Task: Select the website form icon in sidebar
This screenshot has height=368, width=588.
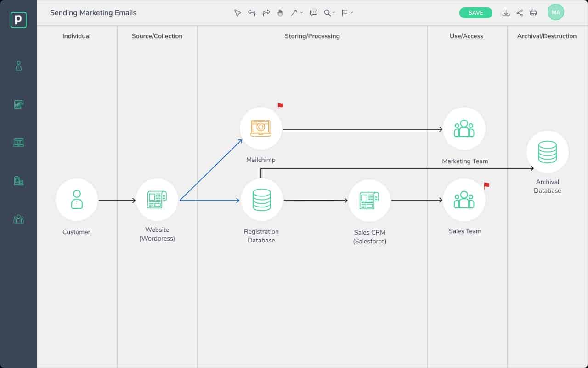Action: coord(18,104)
